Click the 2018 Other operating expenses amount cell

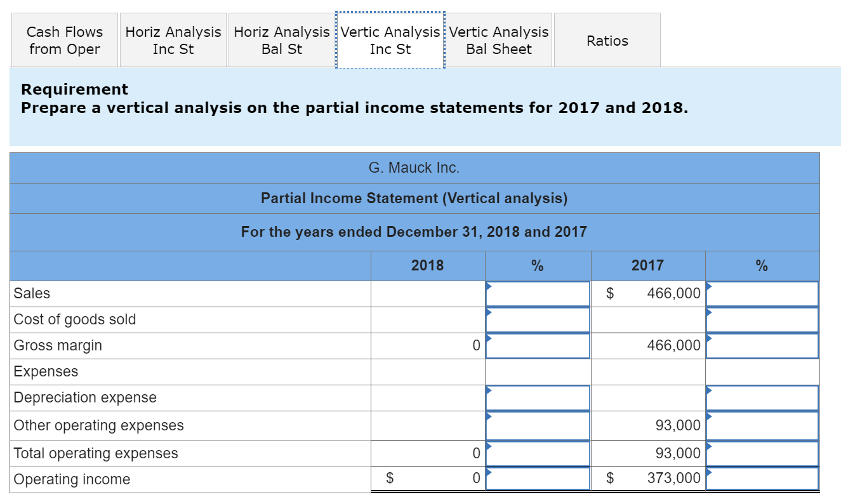coord(428,425)
